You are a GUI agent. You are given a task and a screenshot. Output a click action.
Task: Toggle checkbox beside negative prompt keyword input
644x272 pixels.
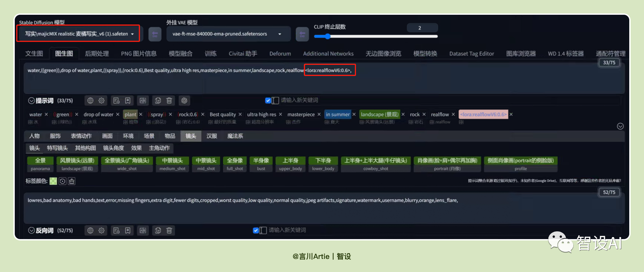point(256,230)
